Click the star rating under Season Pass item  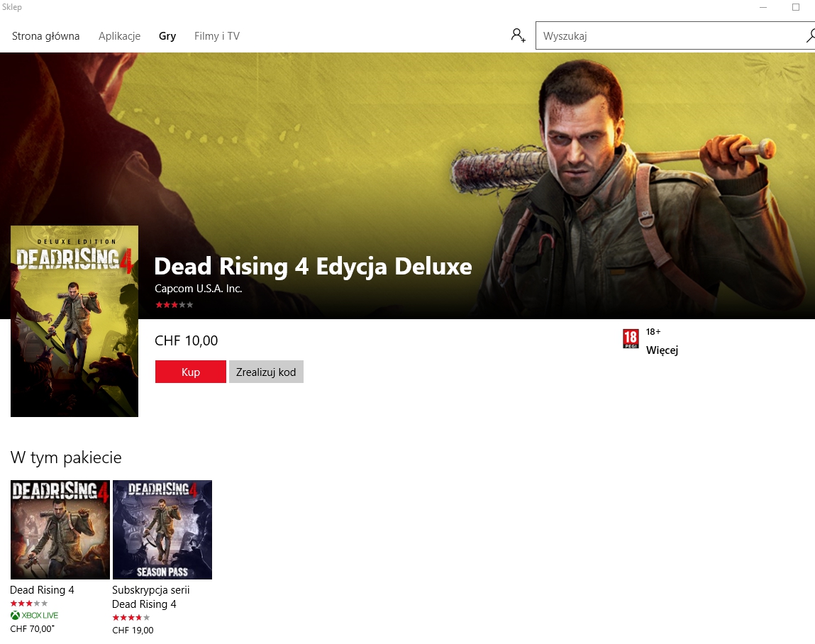(131, 618)
